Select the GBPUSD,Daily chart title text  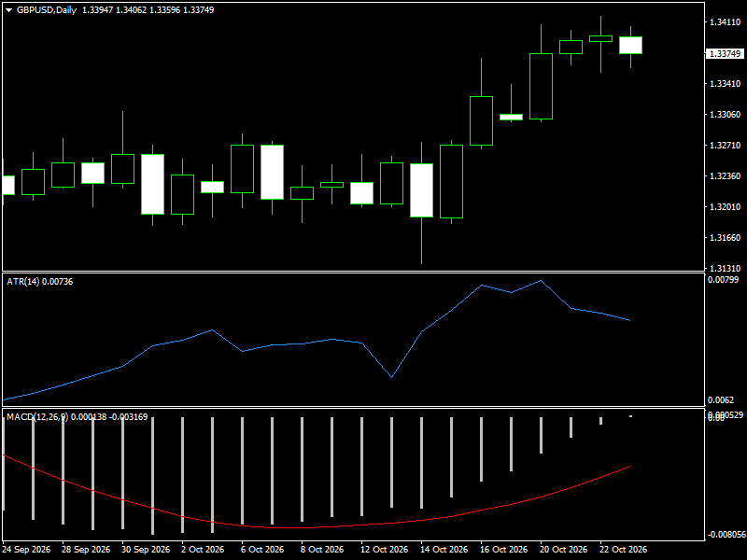46,10
